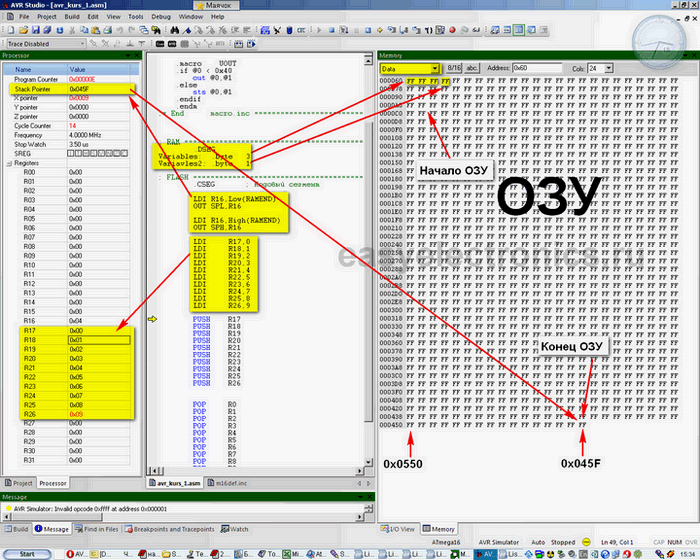This screenshot has height=560, width=700.
Task: Click the Assemble build icon
Action: (265, 30)
